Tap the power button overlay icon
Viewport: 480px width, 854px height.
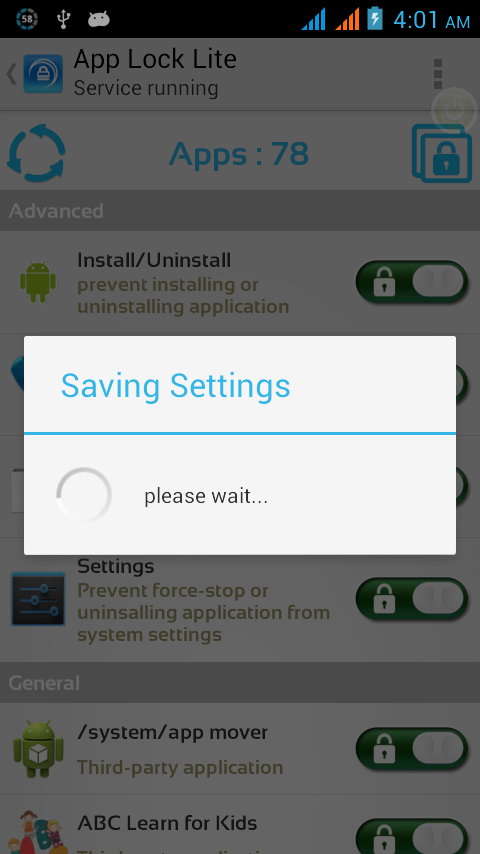tap(454, 111)
